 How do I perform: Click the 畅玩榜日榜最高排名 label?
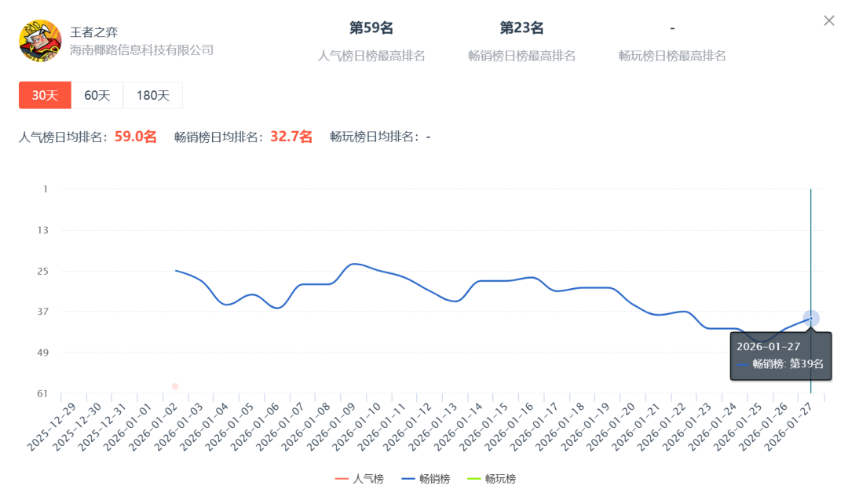point(672,56)
